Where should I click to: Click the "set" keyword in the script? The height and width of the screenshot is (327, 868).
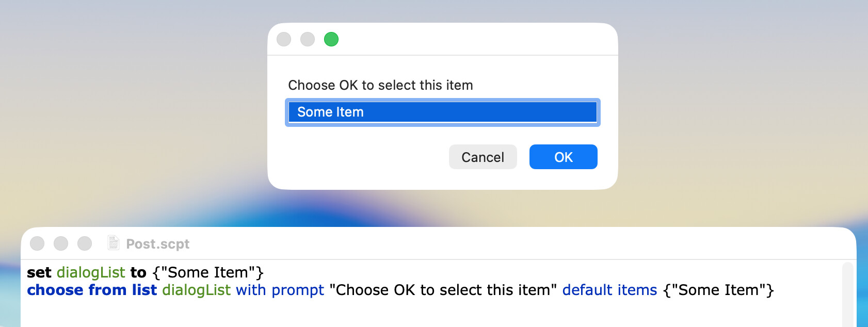pyautogui.click(x=39, y=272)
